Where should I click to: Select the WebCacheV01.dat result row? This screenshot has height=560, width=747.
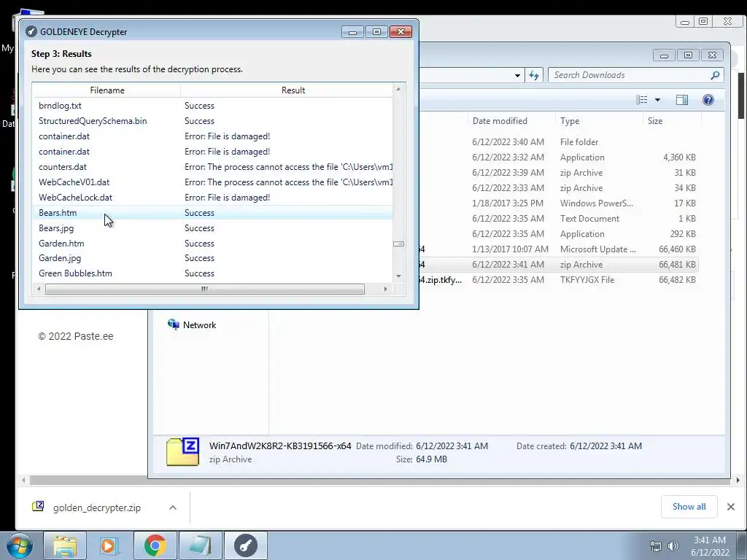213,182
